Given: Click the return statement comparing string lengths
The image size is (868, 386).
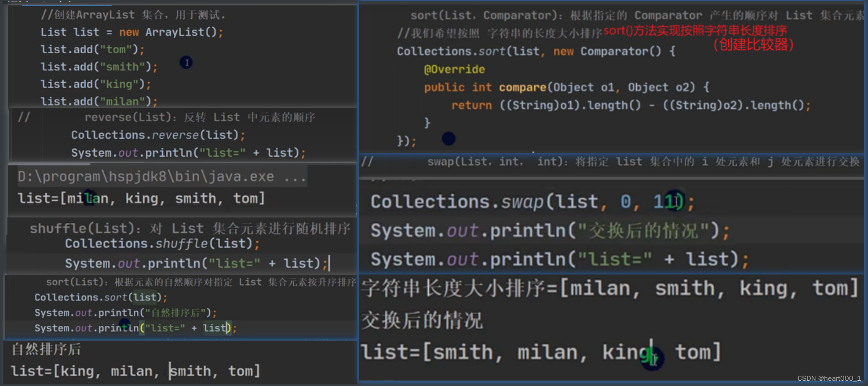Looking at the screenshot, I should pyautogui.click(x=631, y=105).
